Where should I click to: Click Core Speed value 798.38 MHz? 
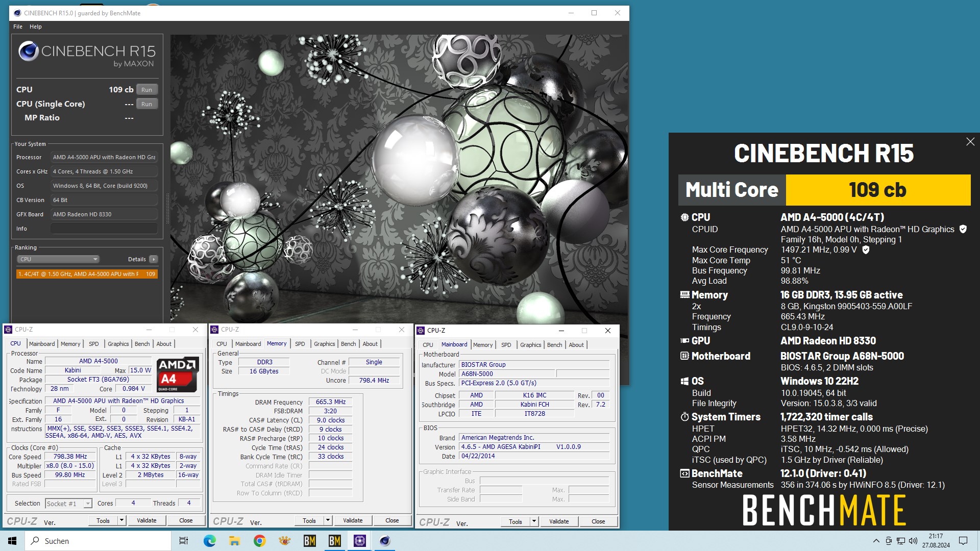tap(70, 457)
